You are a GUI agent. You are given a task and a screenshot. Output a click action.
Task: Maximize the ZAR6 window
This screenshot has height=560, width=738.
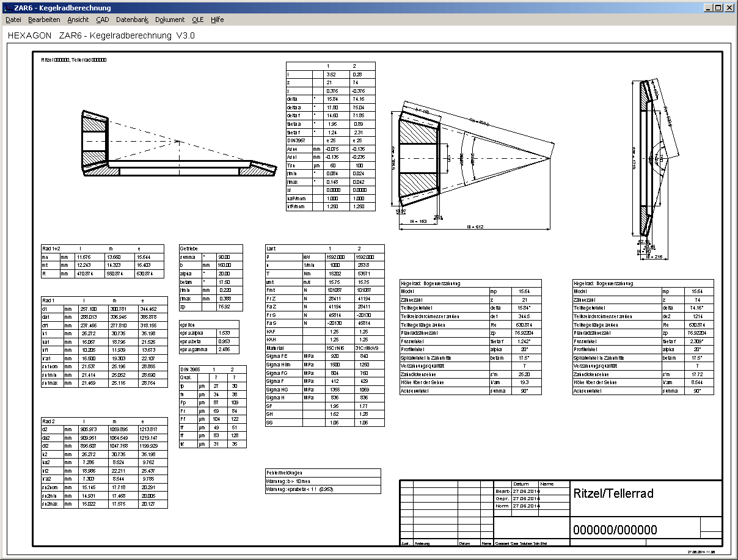click(718, 8)
